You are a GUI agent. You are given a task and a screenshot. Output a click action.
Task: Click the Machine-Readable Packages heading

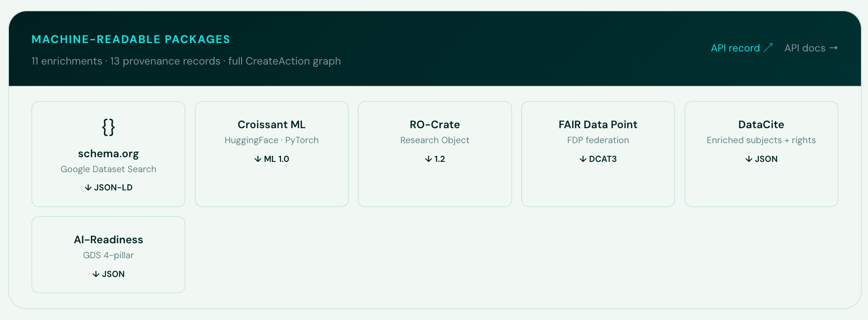click(131, 39)
